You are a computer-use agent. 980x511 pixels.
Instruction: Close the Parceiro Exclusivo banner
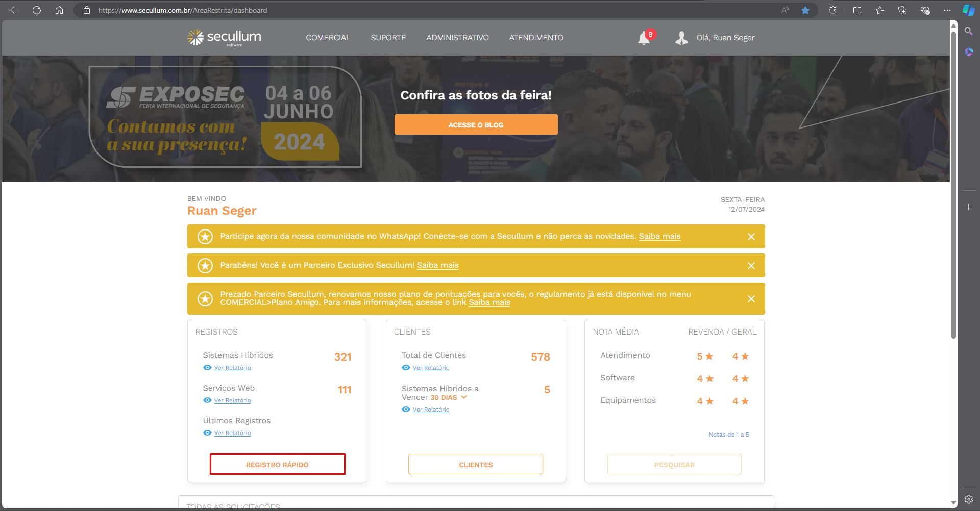point(751,266)
